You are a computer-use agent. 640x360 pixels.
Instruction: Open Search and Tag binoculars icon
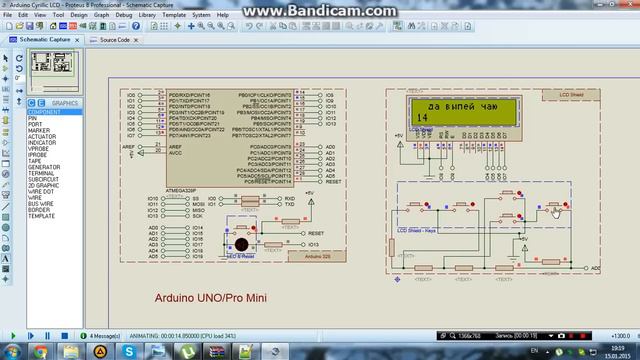click(411, 26)
